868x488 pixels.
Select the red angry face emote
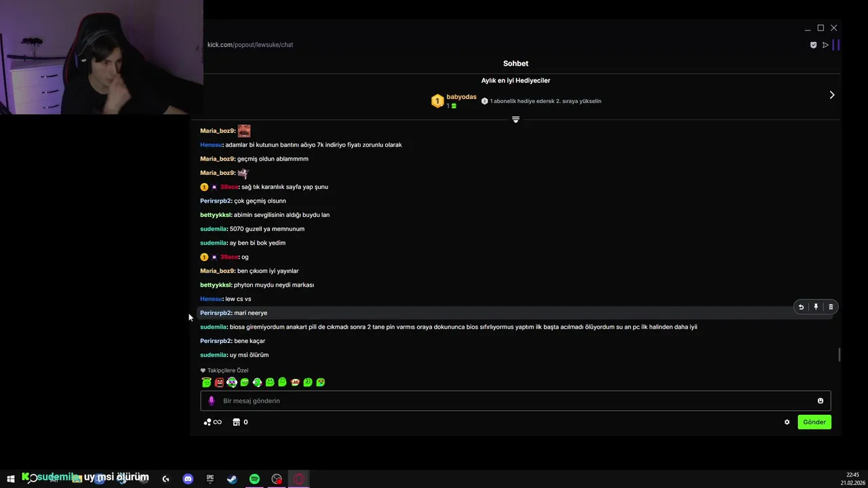click(219, 382)
